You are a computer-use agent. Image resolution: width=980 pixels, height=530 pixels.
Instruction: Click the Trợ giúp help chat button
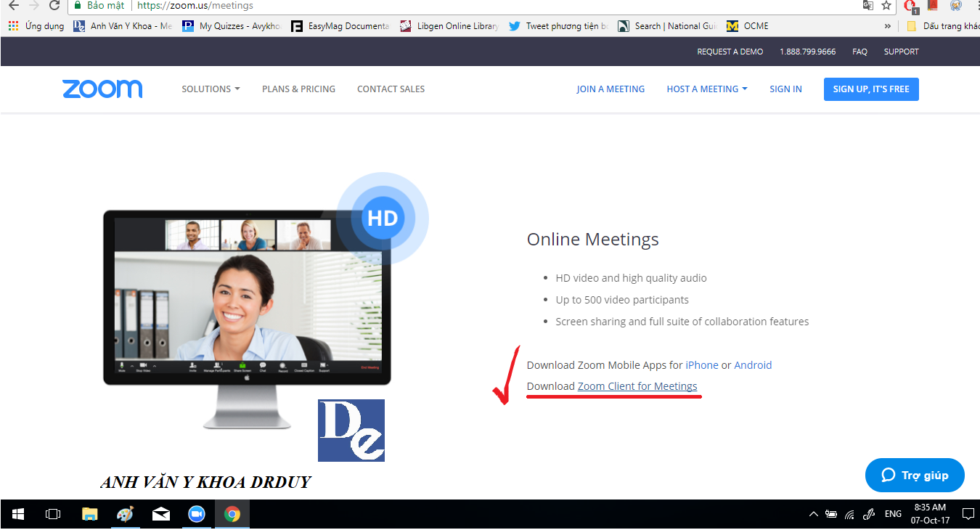point(915,476)
